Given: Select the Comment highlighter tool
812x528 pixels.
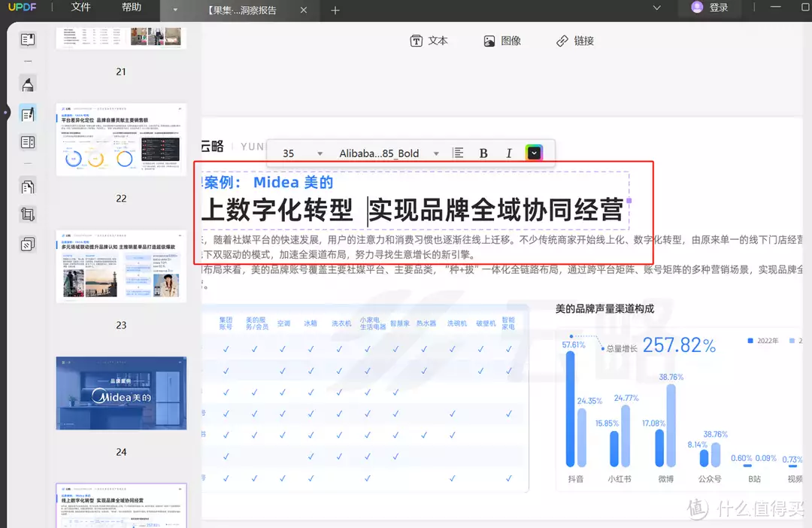Looking at the screenshot, I should (28, 84).
